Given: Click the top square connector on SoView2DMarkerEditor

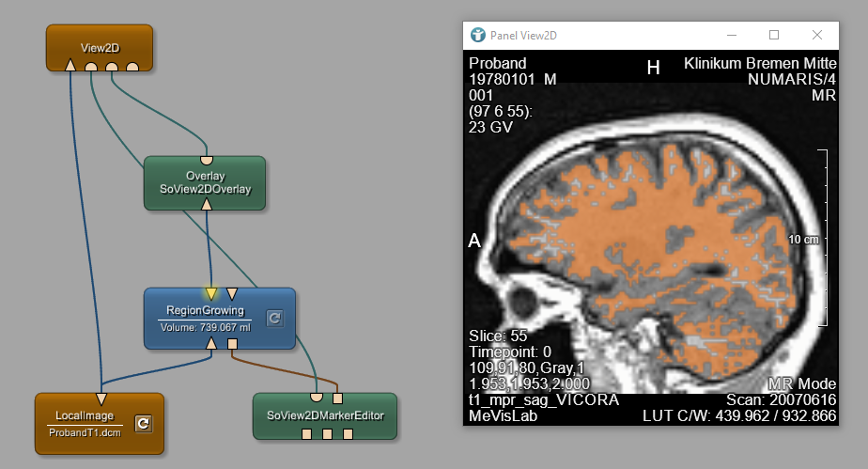Looking at the screenshot, I should pos(337,397).
